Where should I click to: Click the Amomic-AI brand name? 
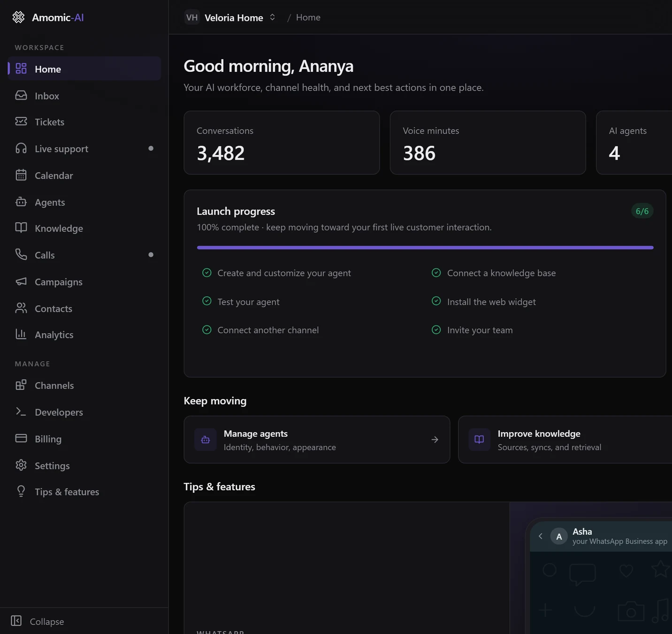[58, 17]
